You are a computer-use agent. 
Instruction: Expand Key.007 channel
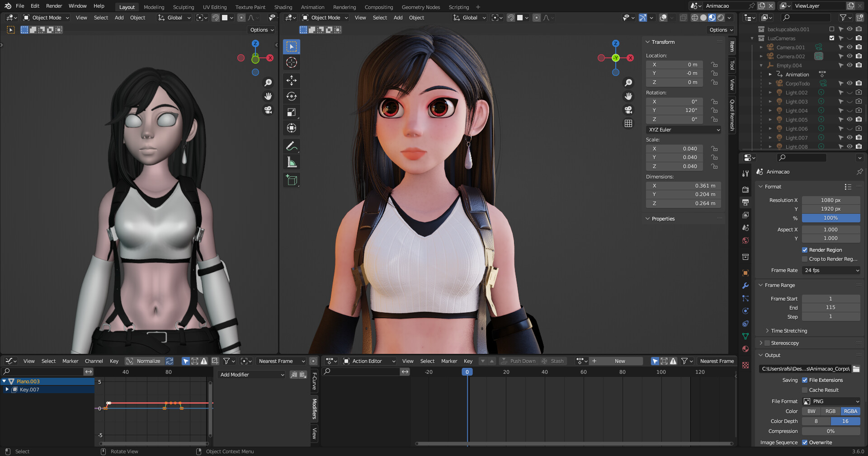coord(7,389)
